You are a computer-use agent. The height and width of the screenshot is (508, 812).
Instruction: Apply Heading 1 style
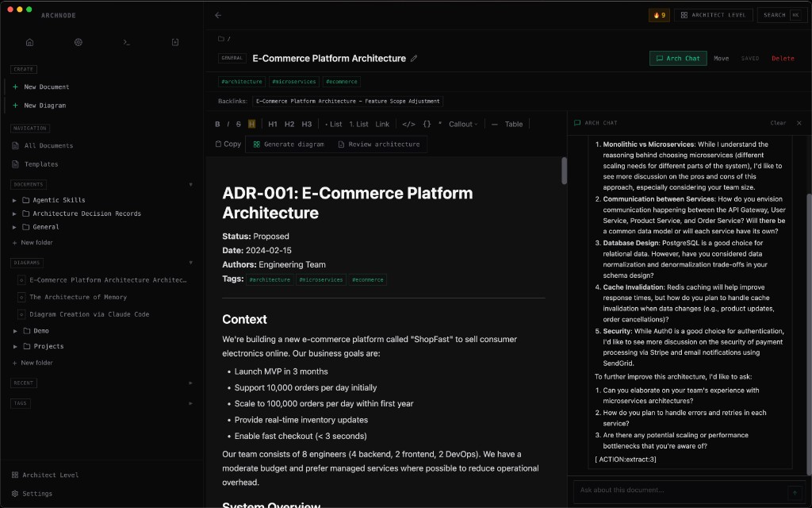pos(273,125)
